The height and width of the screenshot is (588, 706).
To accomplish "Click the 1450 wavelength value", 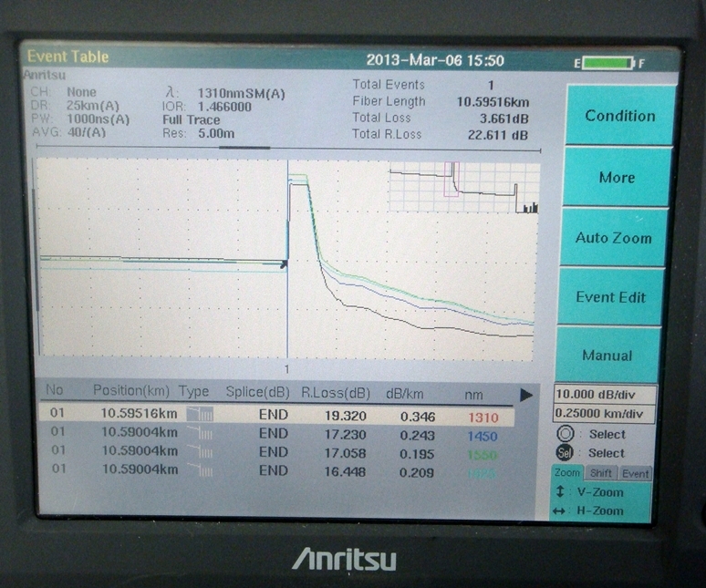I will [x=483, y=437].
